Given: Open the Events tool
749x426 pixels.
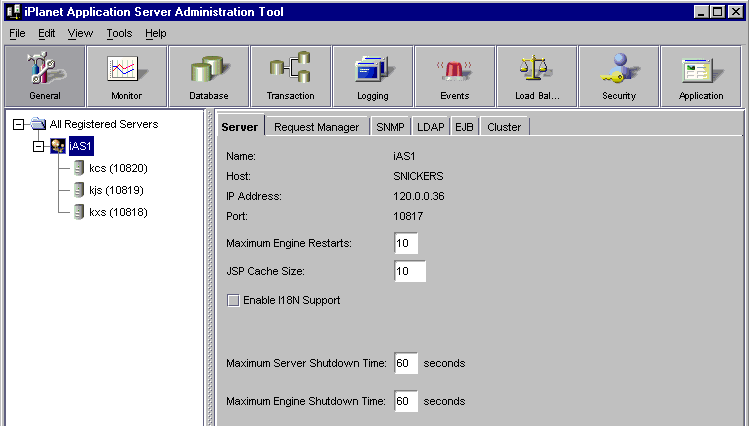Looking at the screenshot, I should tap(455, 76).
